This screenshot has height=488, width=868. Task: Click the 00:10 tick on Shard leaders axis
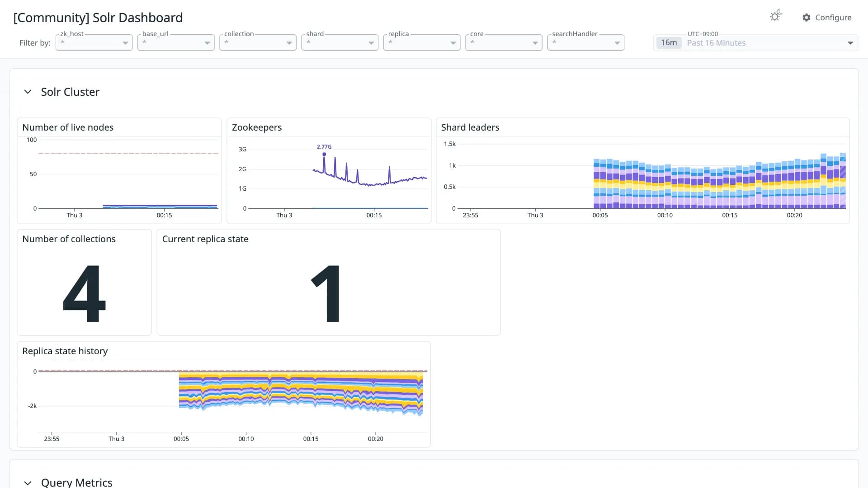[665, 215]
